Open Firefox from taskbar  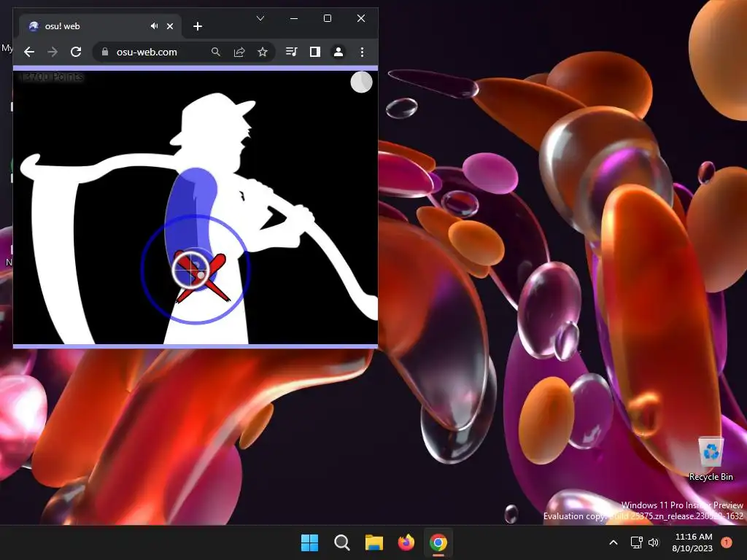click(406, 542)
